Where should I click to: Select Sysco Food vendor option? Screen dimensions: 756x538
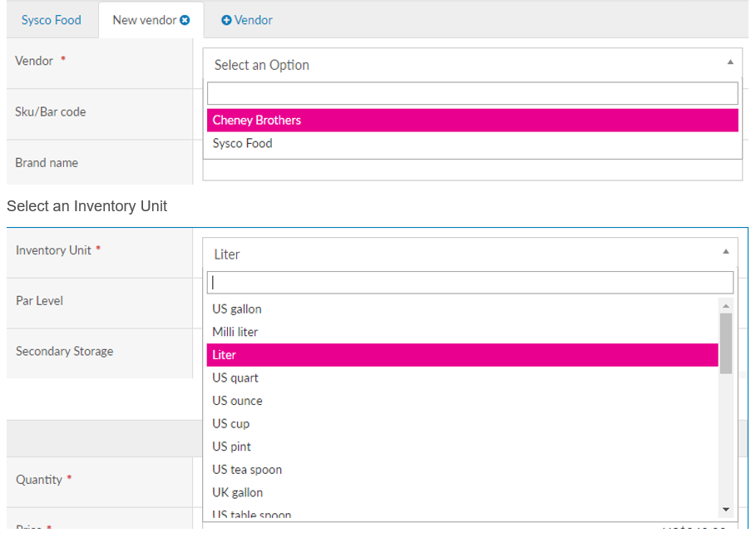pyautogui.click(x=472, y=143)
